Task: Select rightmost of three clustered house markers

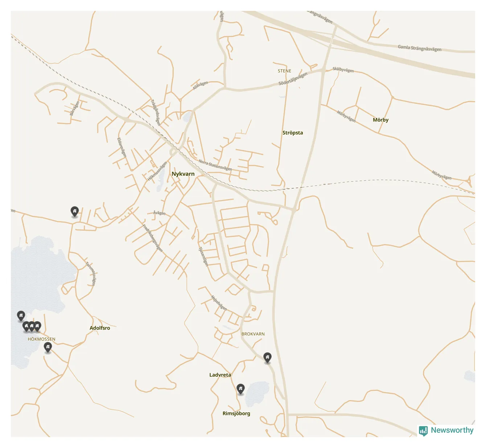Action: (37, 326)
